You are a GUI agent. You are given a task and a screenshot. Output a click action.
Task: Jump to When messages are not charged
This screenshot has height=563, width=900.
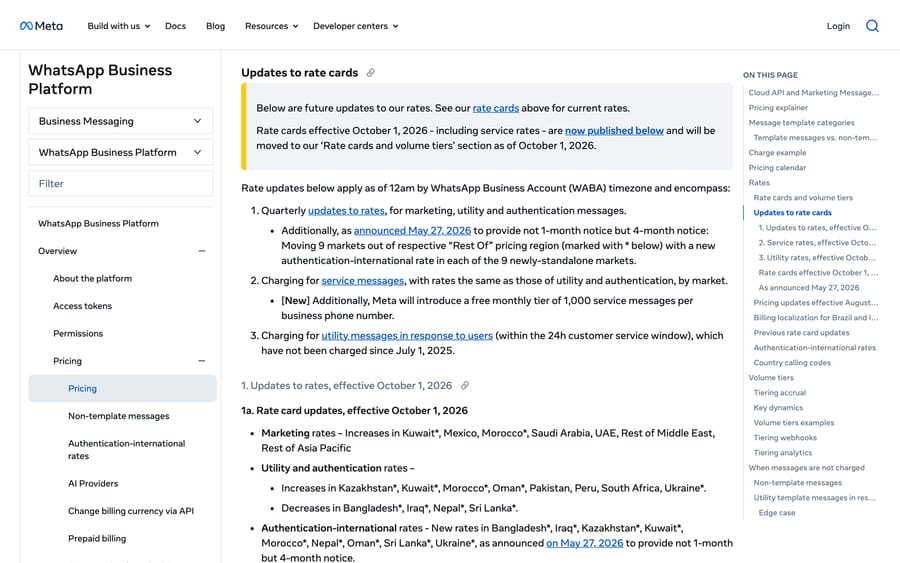click(x=806, y=468)
